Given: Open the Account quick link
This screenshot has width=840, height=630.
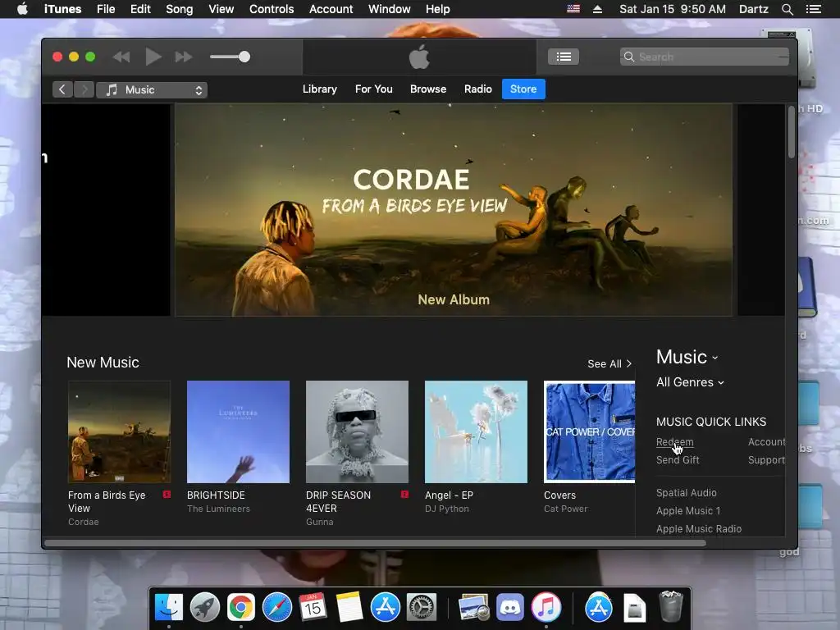Looking at the screenshot, I should pos(767,442).
